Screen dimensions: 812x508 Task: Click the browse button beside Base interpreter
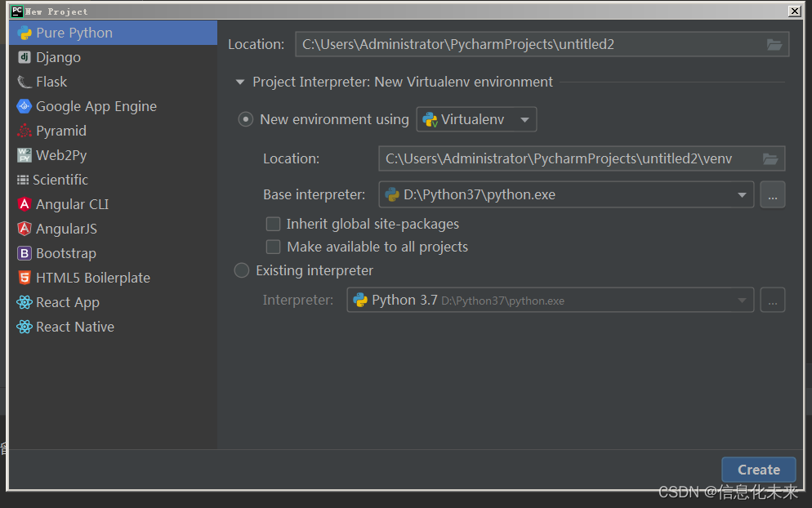click(773, 195)
